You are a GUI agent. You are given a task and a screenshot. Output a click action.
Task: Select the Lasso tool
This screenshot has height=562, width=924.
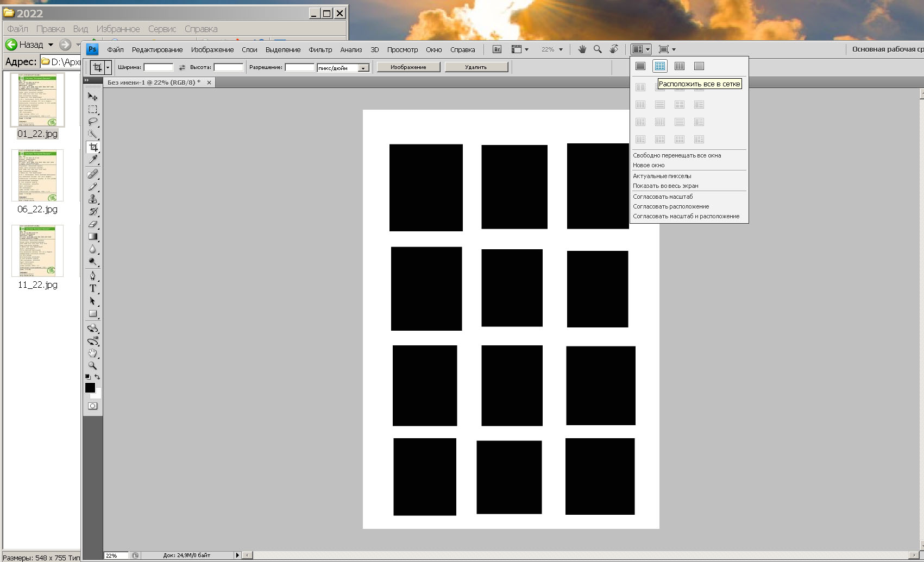(92, 122)
